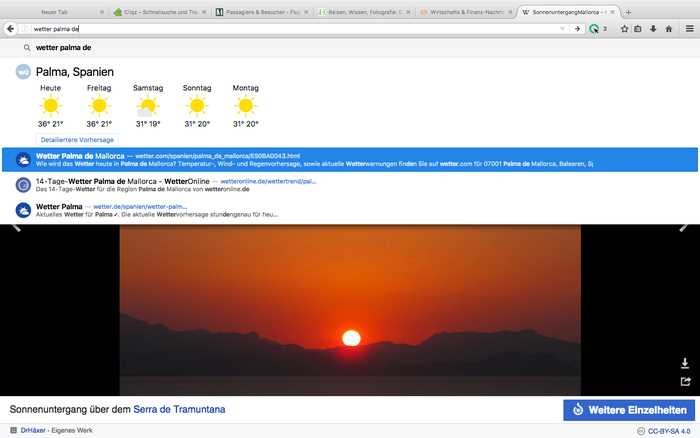The width and height of the screenshot is (700, 438).
Task: Open the Serra de Tramuntana link
Action: tap(179, 409)
